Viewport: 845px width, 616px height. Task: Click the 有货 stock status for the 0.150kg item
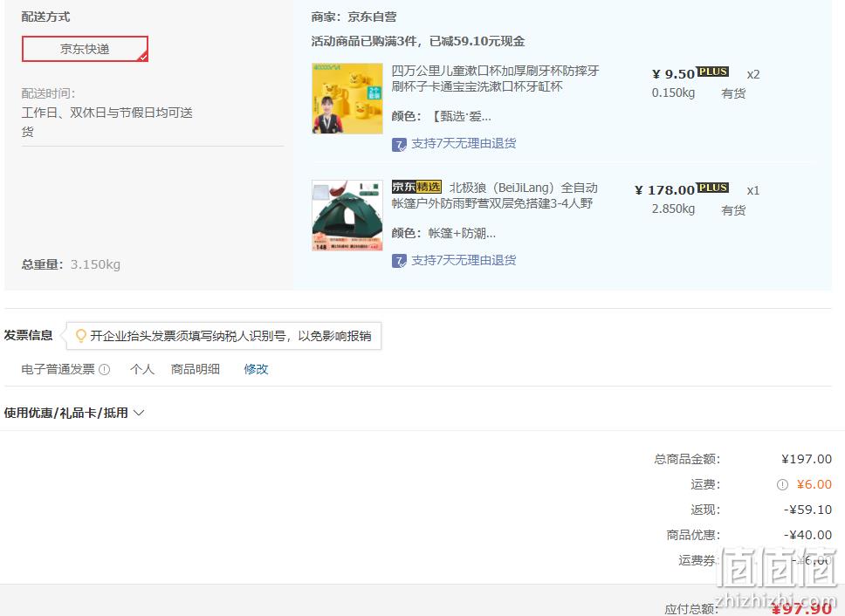click(733, 93)
